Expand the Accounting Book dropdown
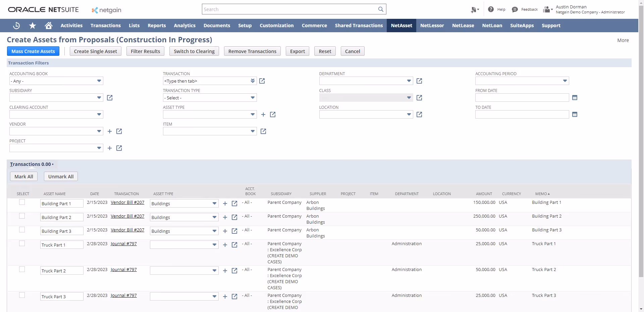Image resolution: width=644 pixels, height=312 pixels. (x=99, y=81)
